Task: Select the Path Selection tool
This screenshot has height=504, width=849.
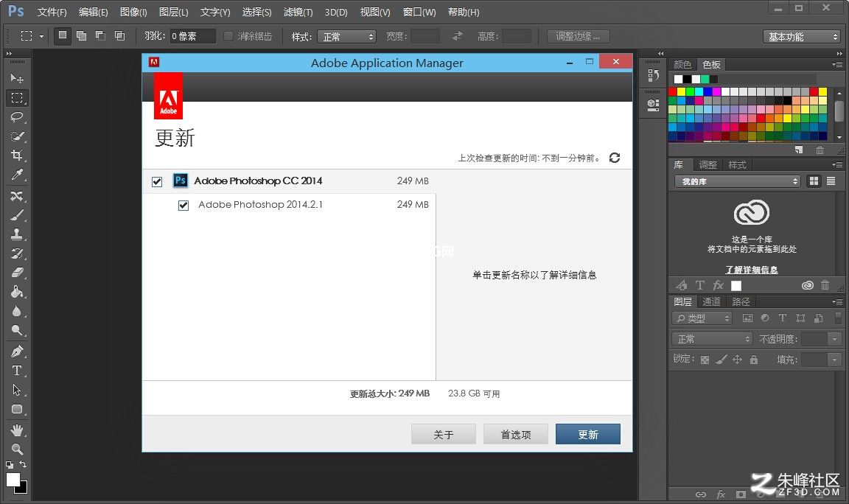Action: [x=17, y=390]
